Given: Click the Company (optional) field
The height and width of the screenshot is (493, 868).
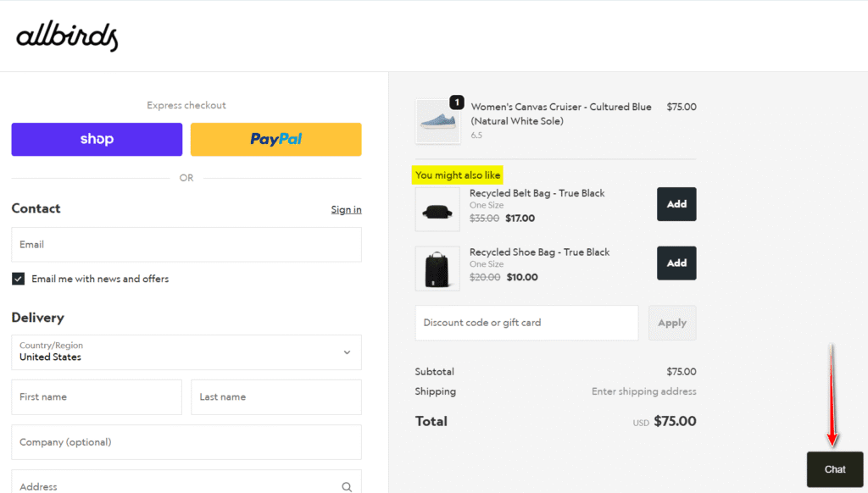Looking at the screenshot, I should coord(186,442).
